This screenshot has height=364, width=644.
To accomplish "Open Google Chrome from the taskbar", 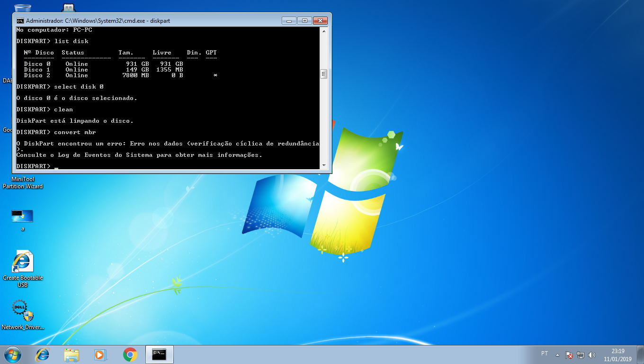I will [130, 354].
